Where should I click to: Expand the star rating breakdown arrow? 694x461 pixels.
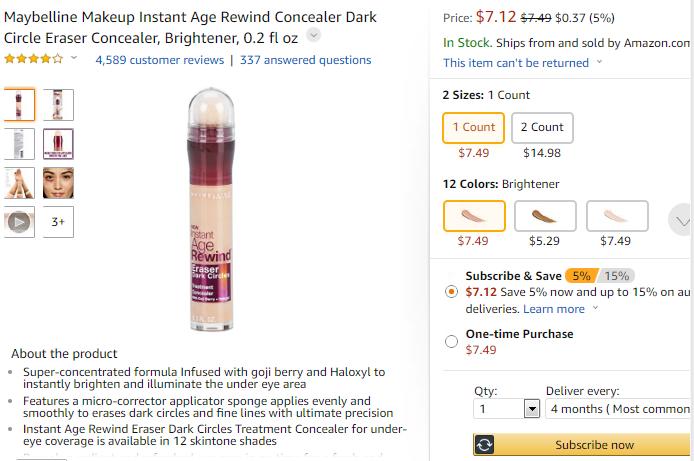tap(73, 59)
